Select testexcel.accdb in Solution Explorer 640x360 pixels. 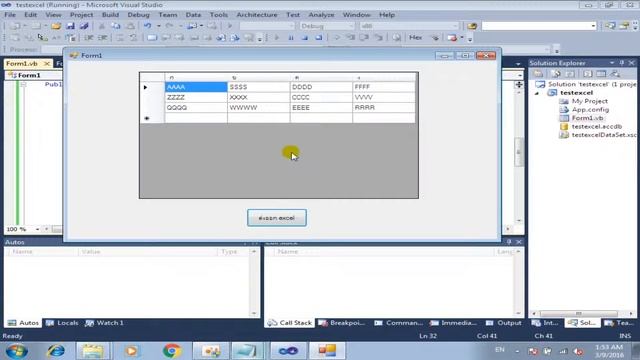pos(597,127)
